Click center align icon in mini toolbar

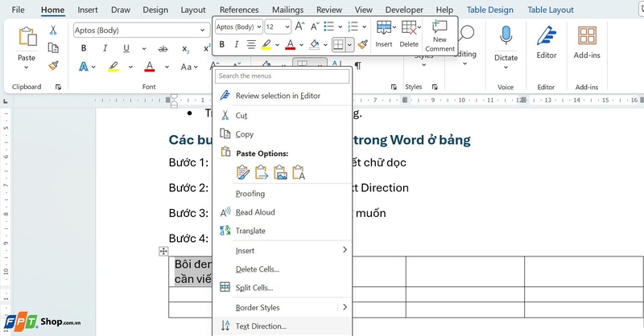tap(251, 44)
